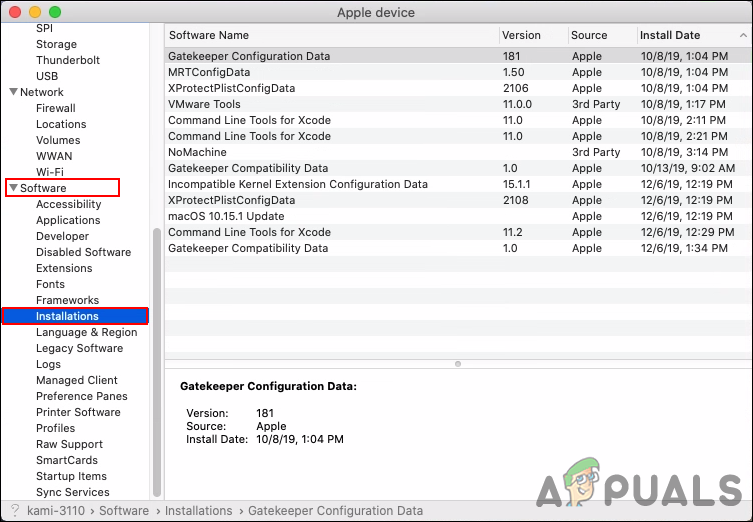753x522 pixels.
Task: Select Managed Client in the sidebar
Action: click(x=77, y=380)
